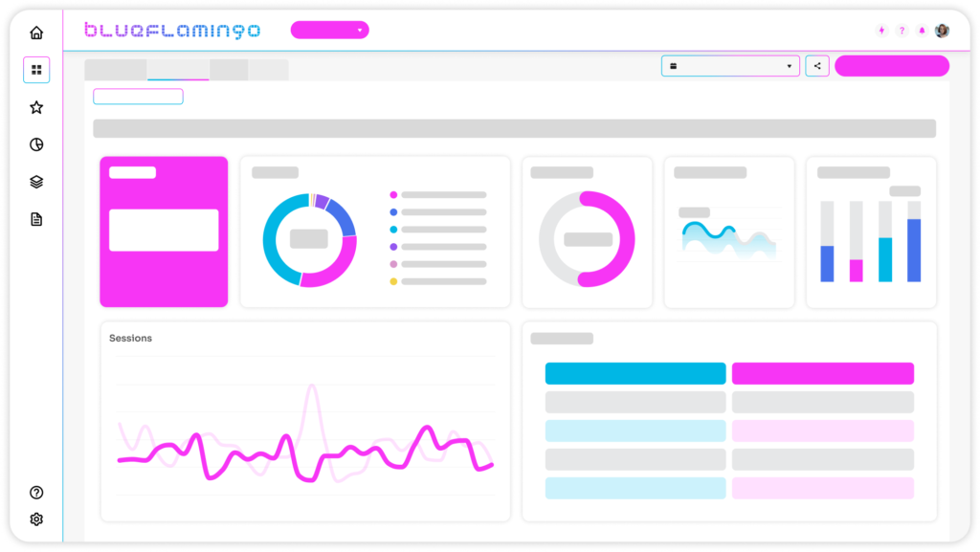Select the first gray dashboard tab
This screenshot has width=980, height=552.
(x=116, y=70)
